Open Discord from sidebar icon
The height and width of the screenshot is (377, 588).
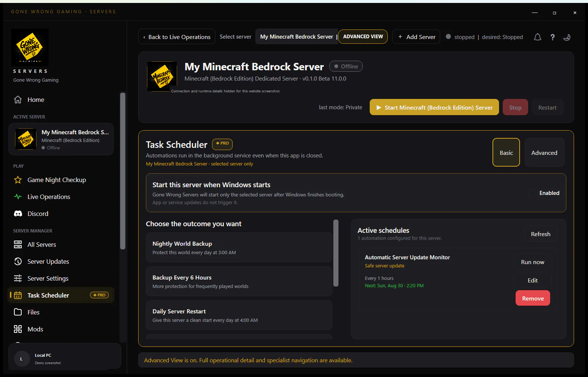18,214
